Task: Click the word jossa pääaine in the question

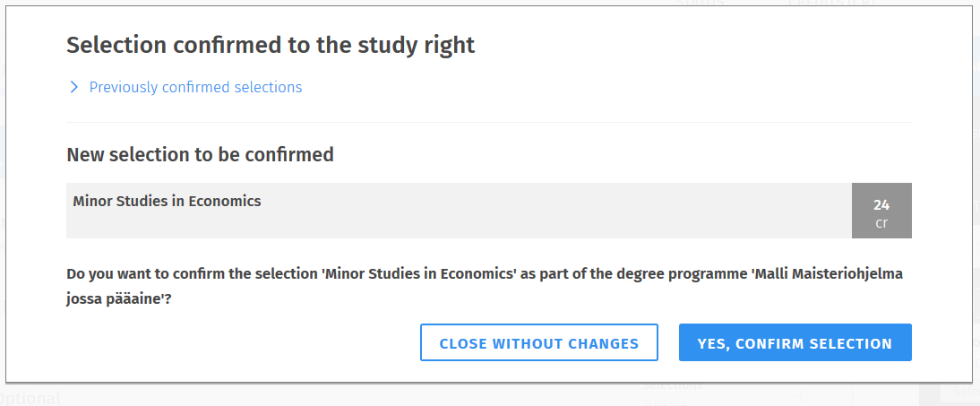Action: click(x=113, y=298)
